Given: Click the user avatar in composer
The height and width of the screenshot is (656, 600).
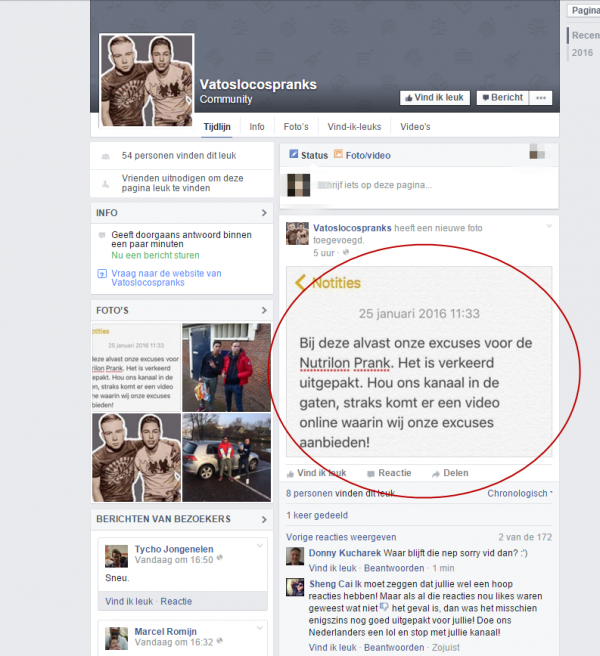Looking at the screenshot, I should pyautogui.click(x=299, y=185).
